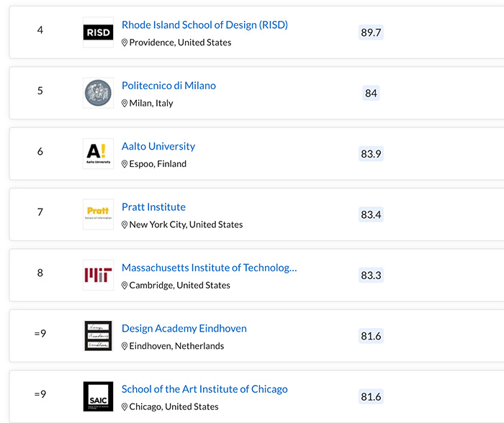The height and width of the screenshot is (423, 504).
Task: Click the location pin beside Milan, Italy
Action: (x=125, y=104)
